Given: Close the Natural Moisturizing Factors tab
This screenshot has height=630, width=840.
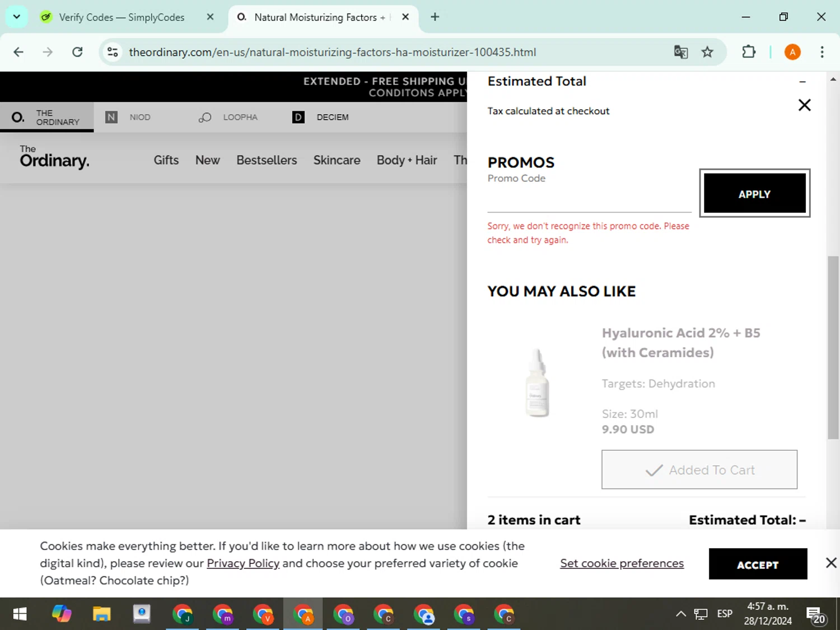Looking at the screenshot, I should (x=405, y=17).
